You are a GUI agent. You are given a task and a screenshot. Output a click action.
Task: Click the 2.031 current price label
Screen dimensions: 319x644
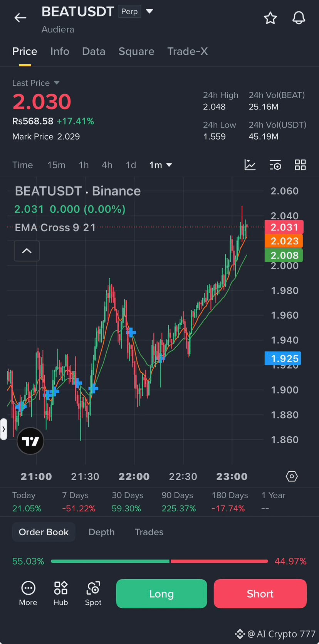(x=284, y=227)
